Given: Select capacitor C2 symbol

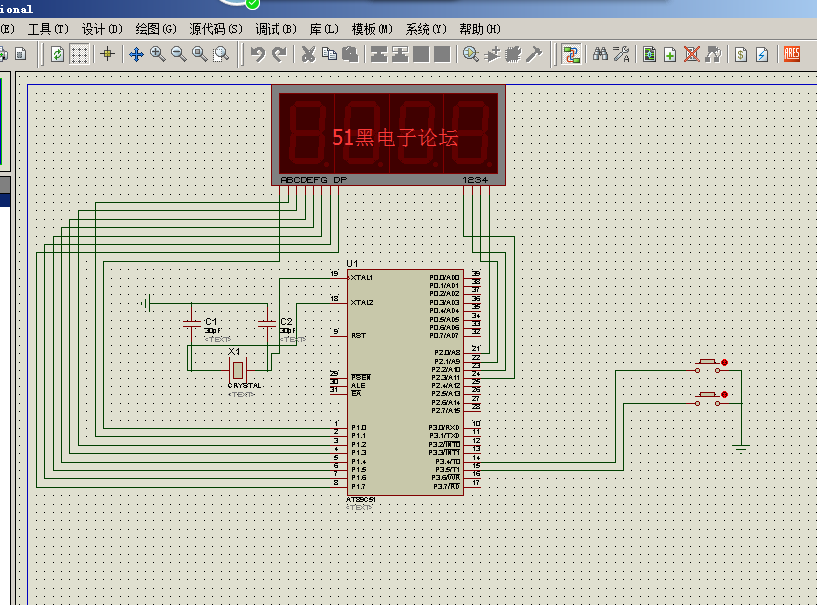Looking at the screenshot, I should [267, 324].
